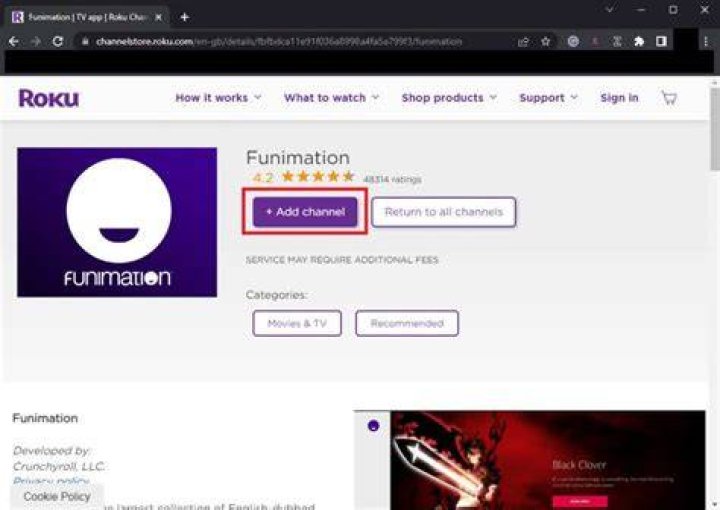Click the Sign in link

[619, 98]
